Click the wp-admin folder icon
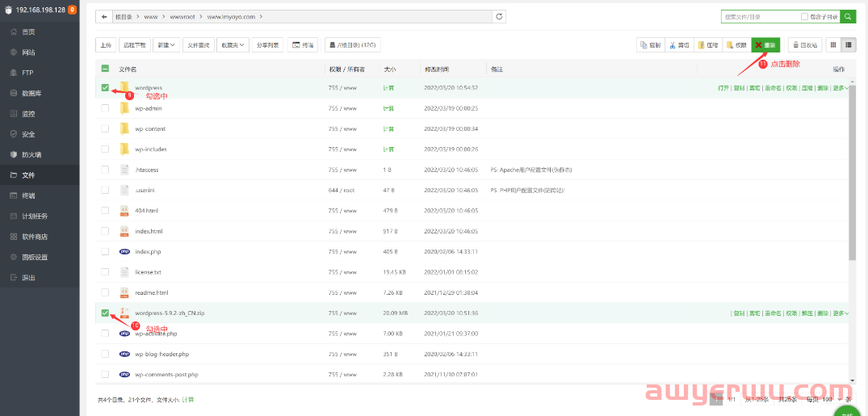This screenshot has width=868, height=416. [x=124, y=108]
